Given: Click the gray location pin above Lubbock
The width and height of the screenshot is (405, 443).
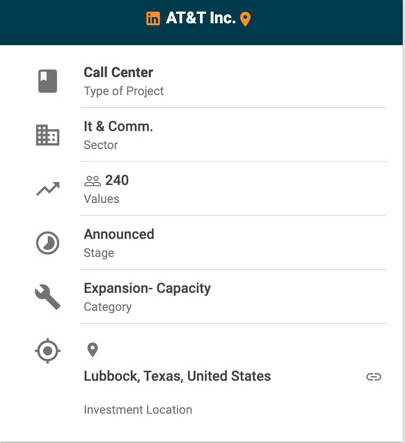Looking at the screenshot, I should (92, 350).
